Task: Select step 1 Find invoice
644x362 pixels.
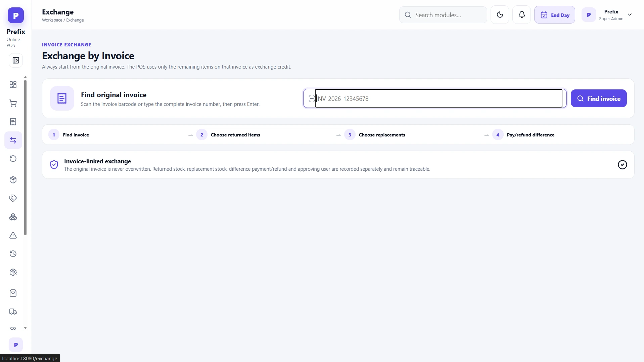Action: 69,135
